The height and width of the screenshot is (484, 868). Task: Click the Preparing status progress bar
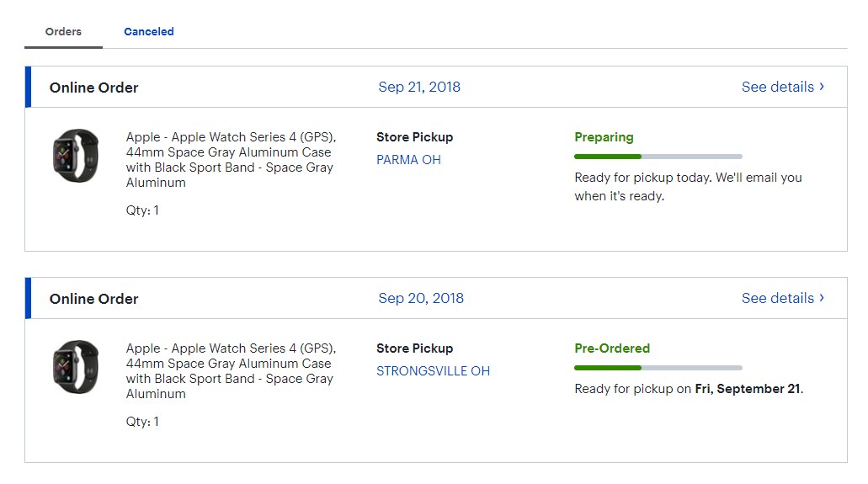pyautogui.click(x=658, y=157)
